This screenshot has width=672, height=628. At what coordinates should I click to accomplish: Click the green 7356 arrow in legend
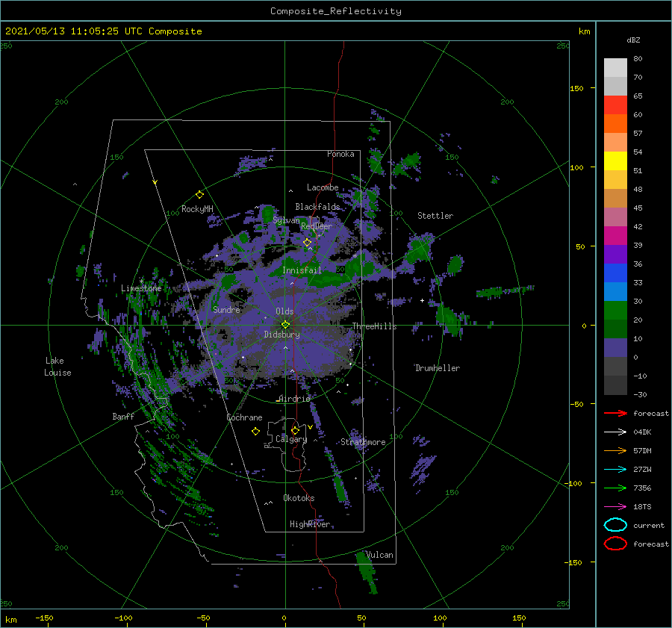point(615,488)
